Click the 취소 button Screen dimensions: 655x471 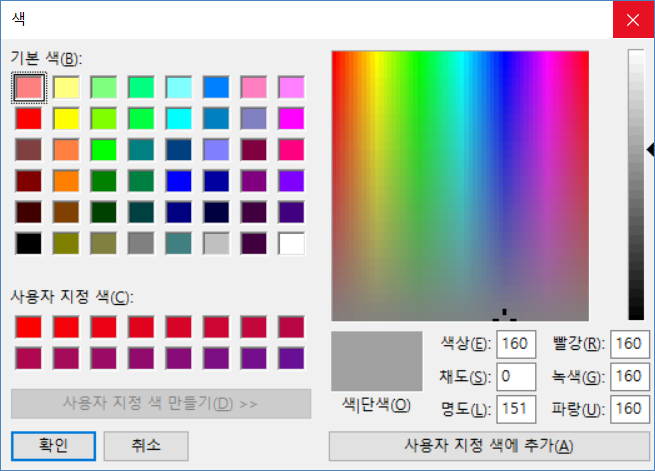tap(146, 444)
